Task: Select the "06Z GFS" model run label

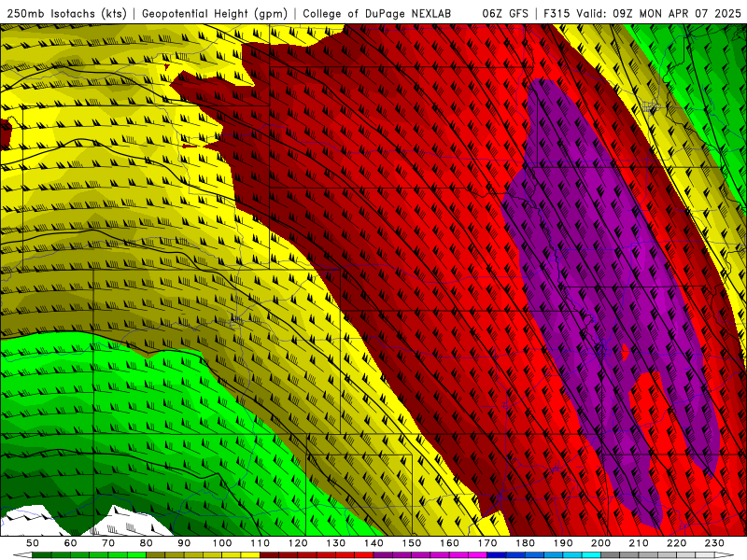Action: [505, 13]
